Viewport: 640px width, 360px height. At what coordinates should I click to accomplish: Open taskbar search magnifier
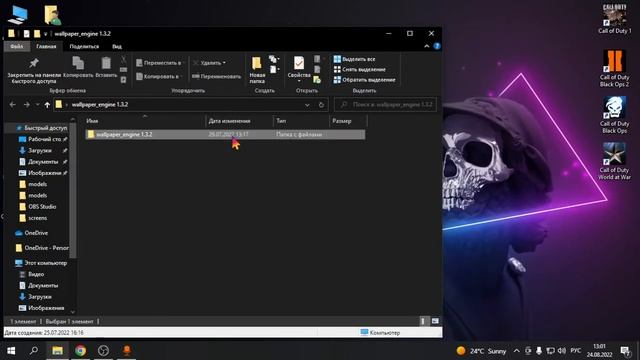(34, 351)
